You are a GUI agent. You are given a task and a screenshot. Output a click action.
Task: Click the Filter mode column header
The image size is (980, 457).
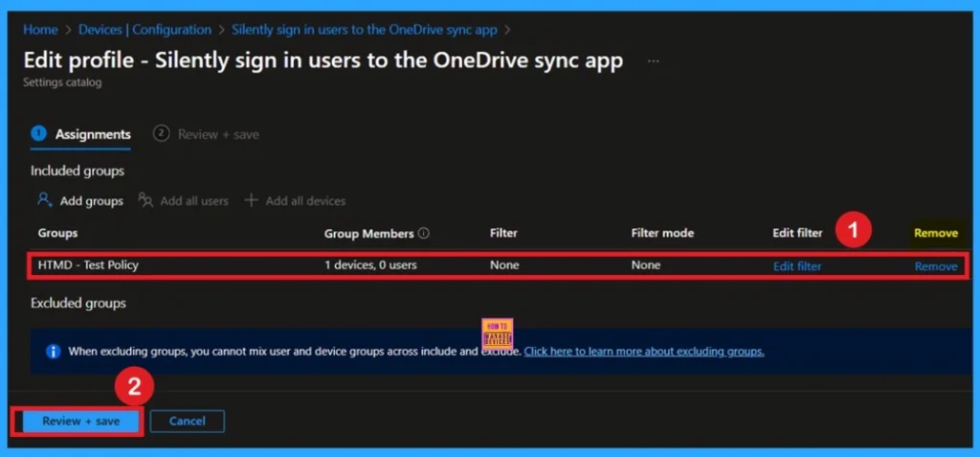pos(662,233)
